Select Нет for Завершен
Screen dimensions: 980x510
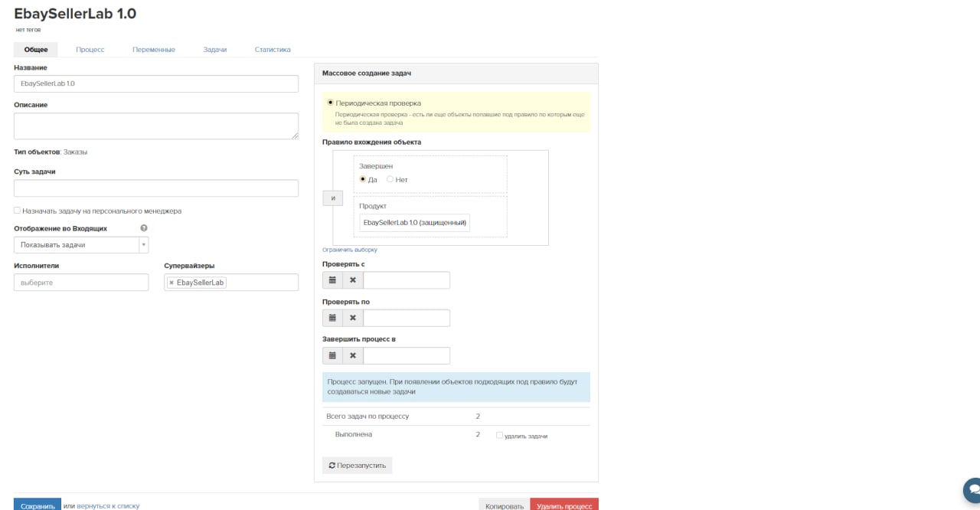point(390,179)
